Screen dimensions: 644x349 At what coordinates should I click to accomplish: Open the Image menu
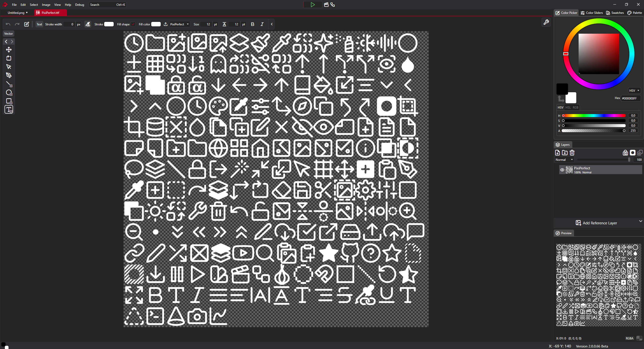(x=46, y=5)
